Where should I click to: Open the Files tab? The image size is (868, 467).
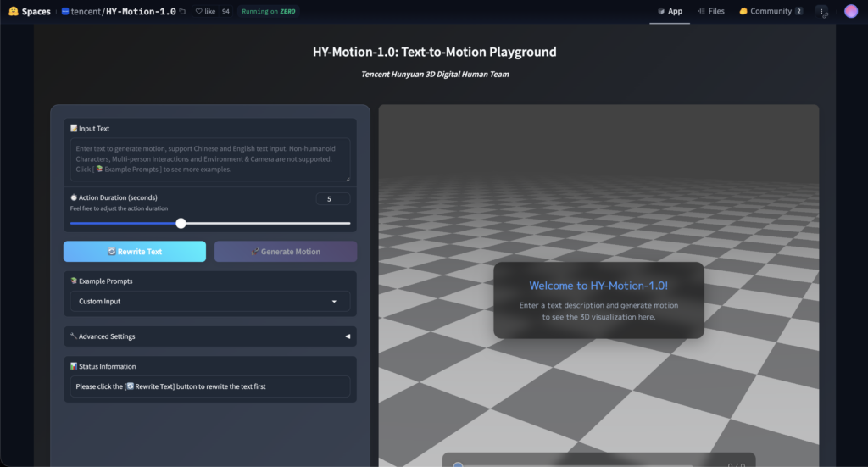pyautogui.click(x=710, y=11)
